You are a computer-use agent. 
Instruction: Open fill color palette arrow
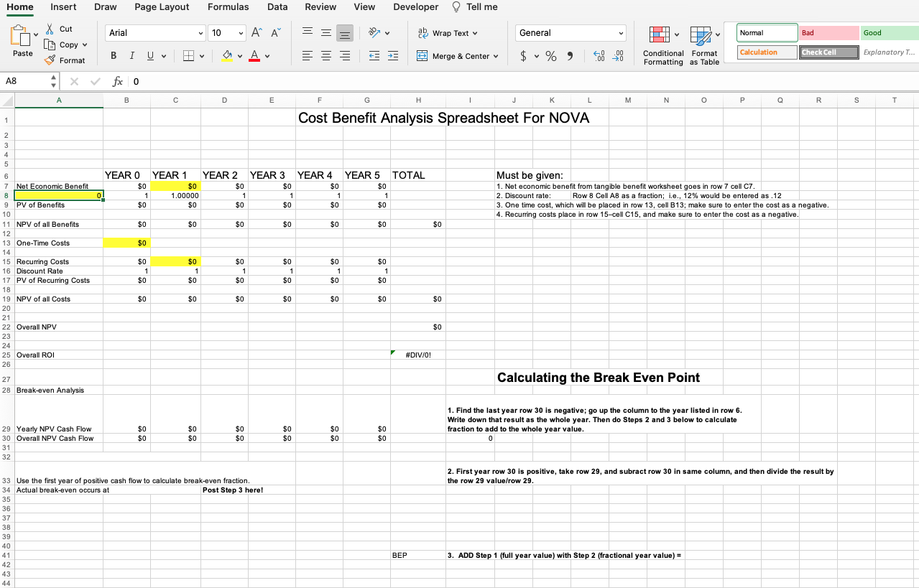click(x=239, y=56)
